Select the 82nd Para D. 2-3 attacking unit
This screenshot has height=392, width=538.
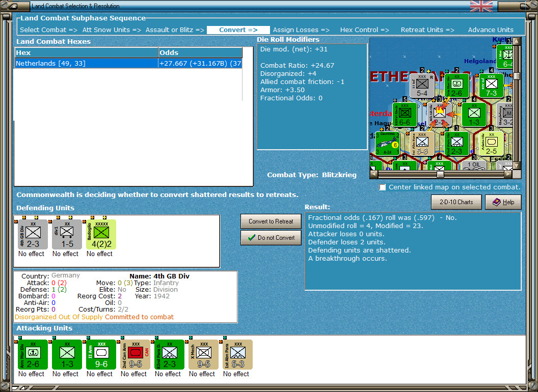170,355
